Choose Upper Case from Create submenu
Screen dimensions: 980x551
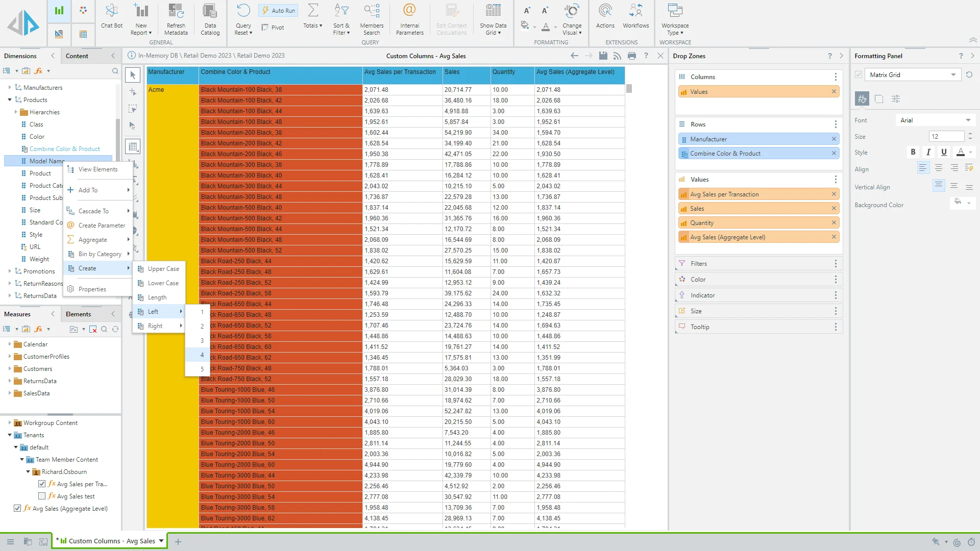tap(163, 269)
